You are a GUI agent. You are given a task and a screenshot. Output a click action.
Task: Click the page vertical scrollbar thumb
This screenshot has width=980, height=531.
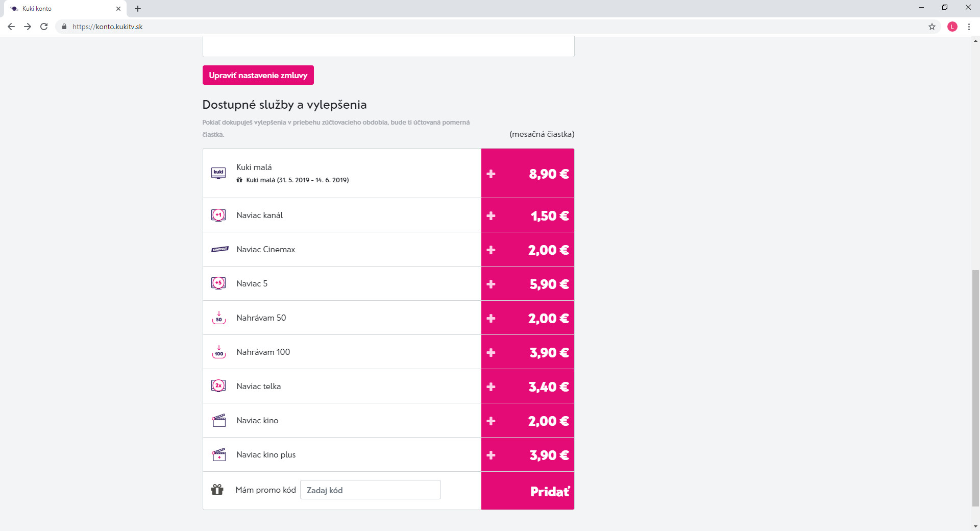[x=976, y=388]
